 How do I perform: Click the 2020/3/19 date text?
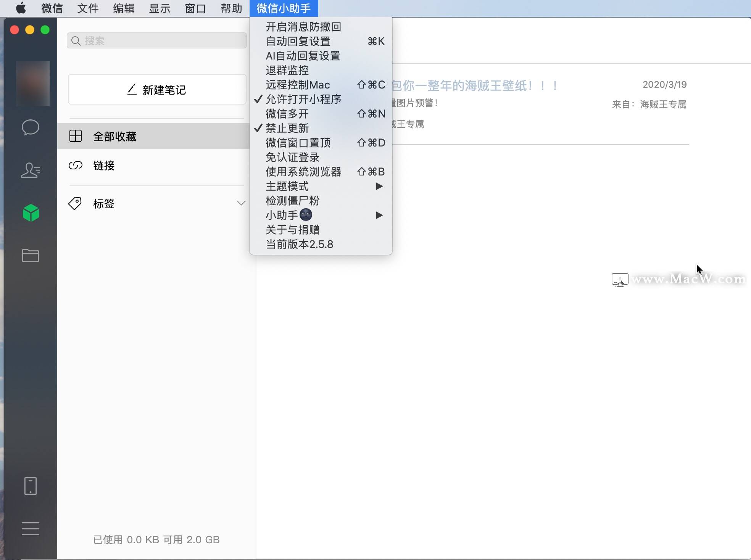click(664, 84)
